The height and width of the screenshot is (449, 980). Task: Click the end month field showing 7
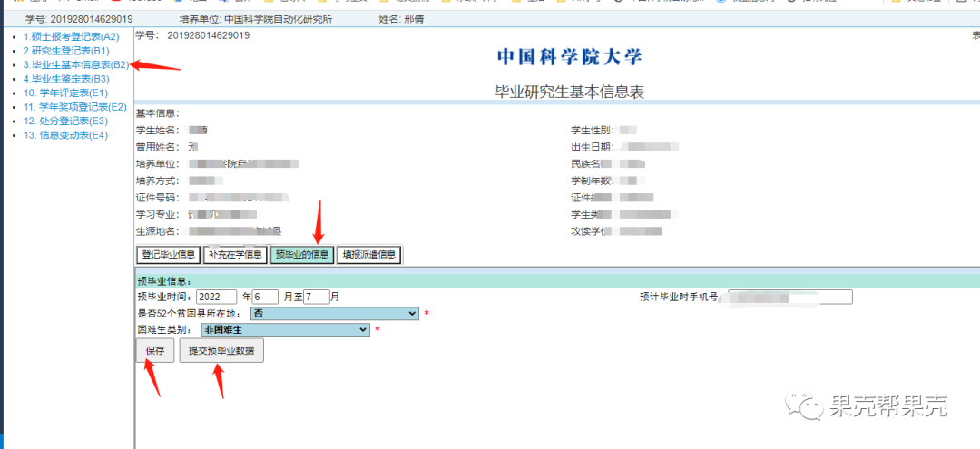click(x=317, y=297)
